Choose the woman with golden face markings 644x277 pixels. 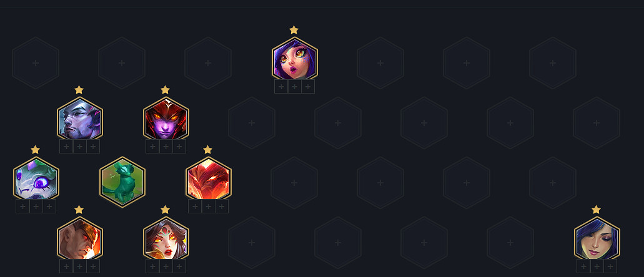(166, 238)
